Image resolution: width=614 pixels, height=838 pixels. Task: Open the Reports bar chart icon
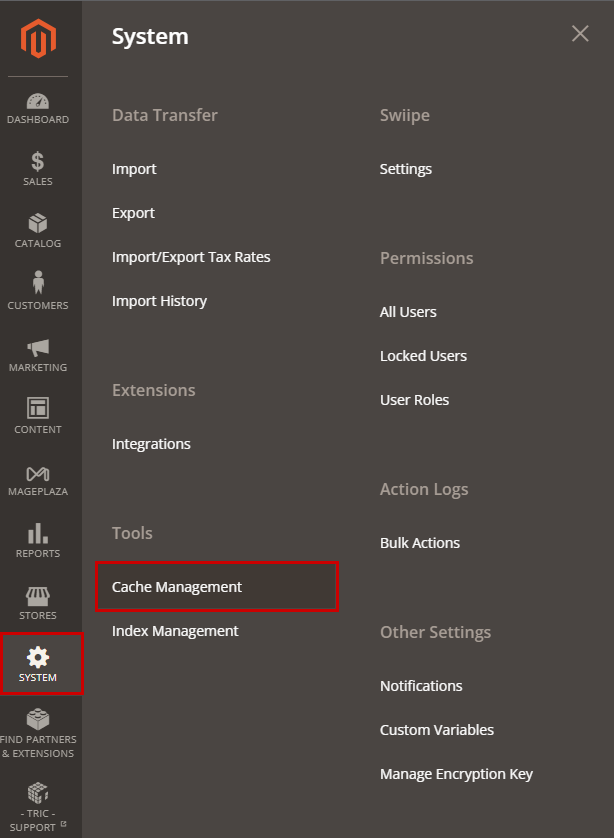point(38,534)
